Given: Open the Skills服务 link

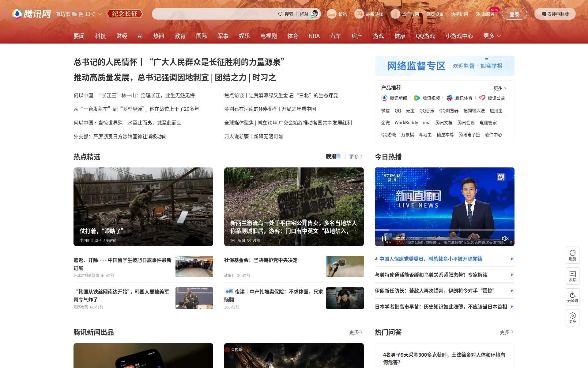Looking at the screenshot, I should (485, 14).
